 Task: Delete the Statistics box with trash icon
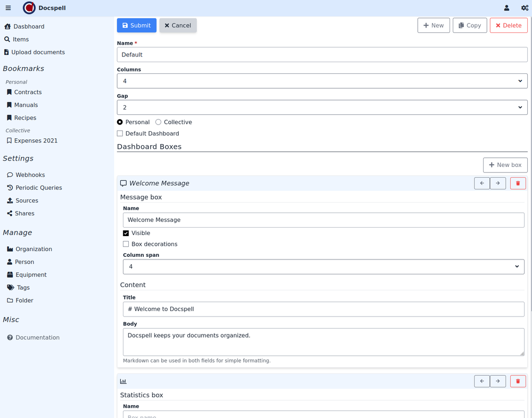pos(518,381)
